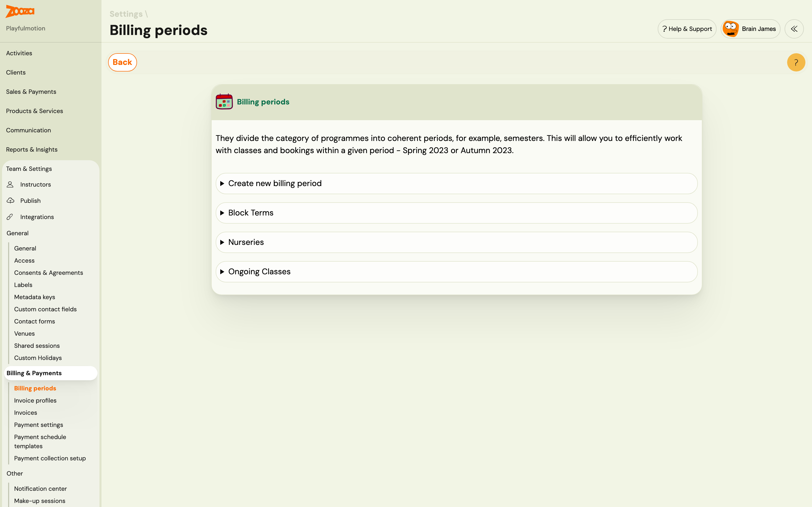Expand the Block Terms section
Screen dimensions: 812x507
456,213
